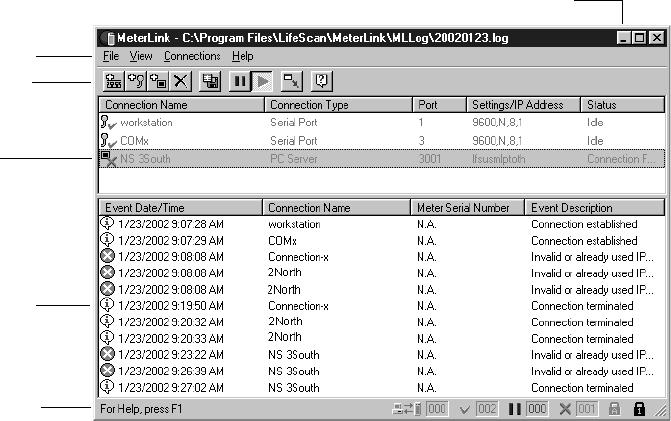Click the add network connection toolbar icon
This screenshot has width=671, height=421.
click(113, 81)
